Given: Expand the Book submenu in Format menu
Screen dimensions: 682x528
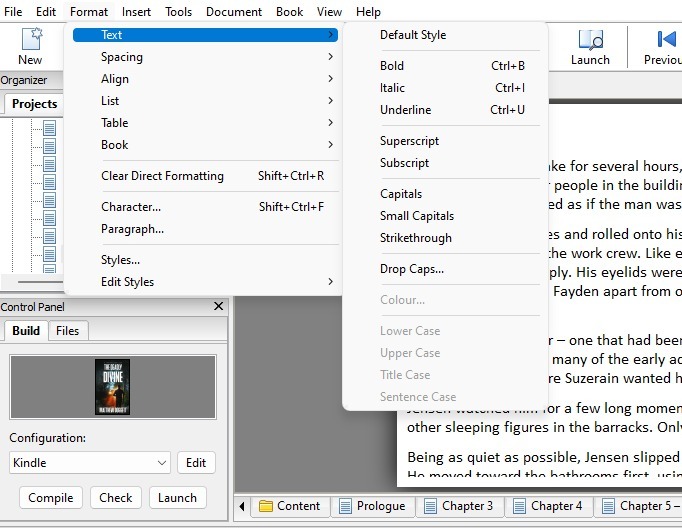Looking at the screenshot, I should 205,145.
